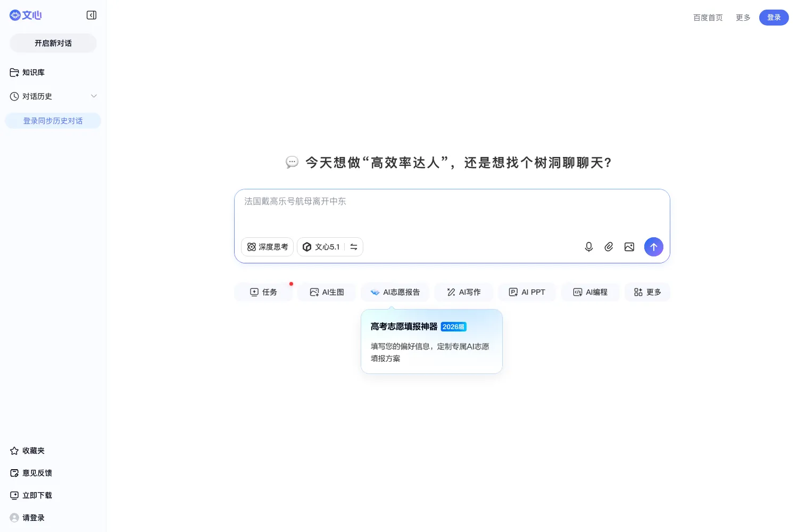798x532 pixels.
Task: Click the download icon beside 立即下载
Action: tap(14, 495)
